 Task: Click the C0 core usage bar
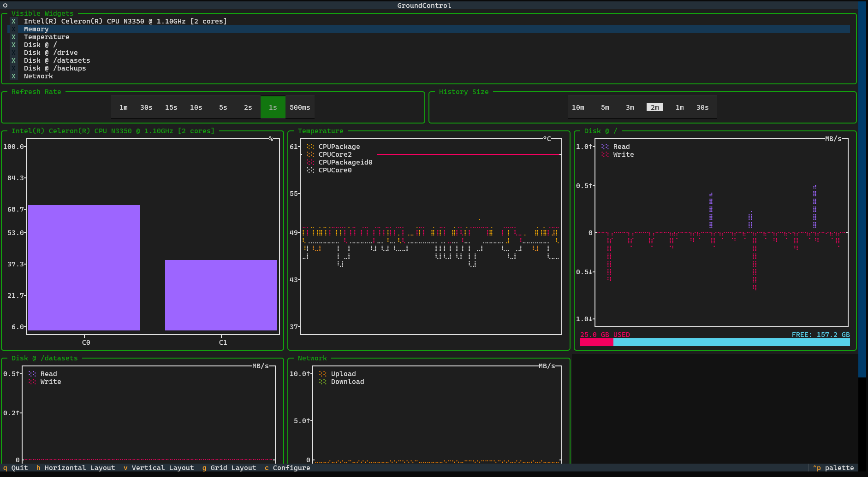tap(84, 268)
